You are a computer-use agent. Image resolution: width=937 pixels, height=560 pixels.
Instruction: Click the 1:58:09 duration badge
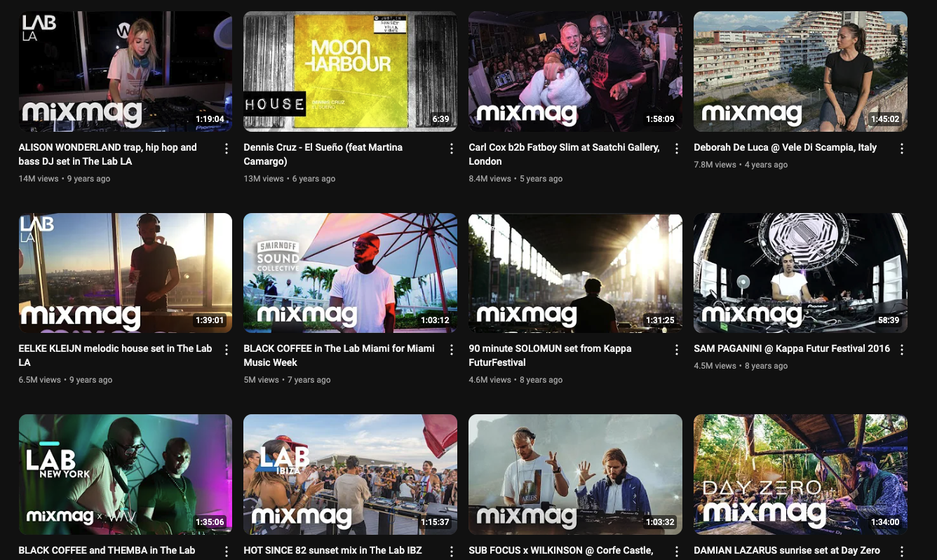[x=660, y=119]
